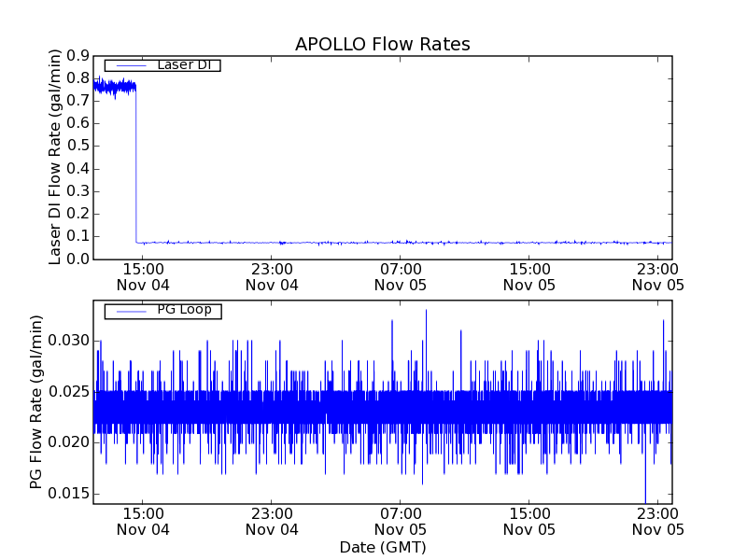The image size is (747, 560).
Task: Click the "Laser DI Flow Rate (gal/min)" axis label
Action: [x=55, y=156]
